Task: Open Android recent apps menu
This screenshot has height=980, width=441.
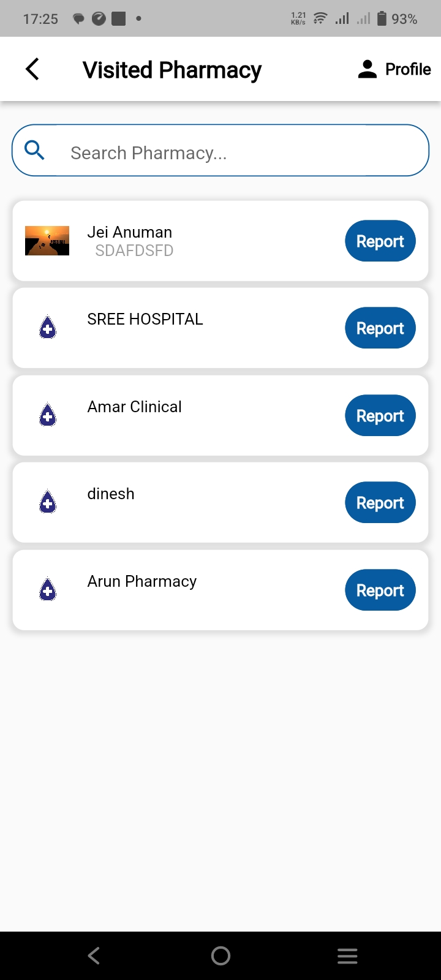Action: [347, 956]
